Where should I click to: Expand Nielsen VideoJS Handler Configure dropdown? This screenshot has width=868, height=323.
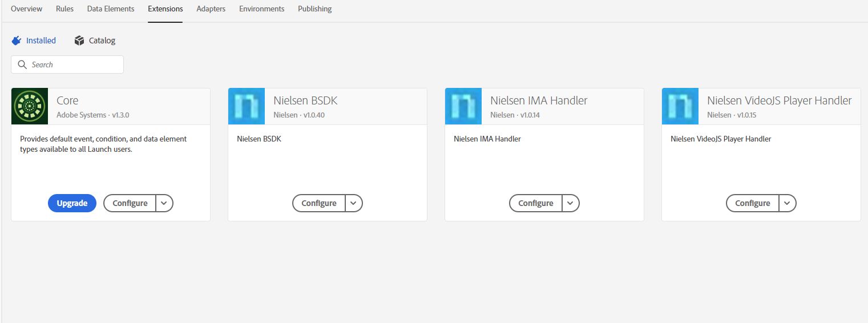pos(788,203)
